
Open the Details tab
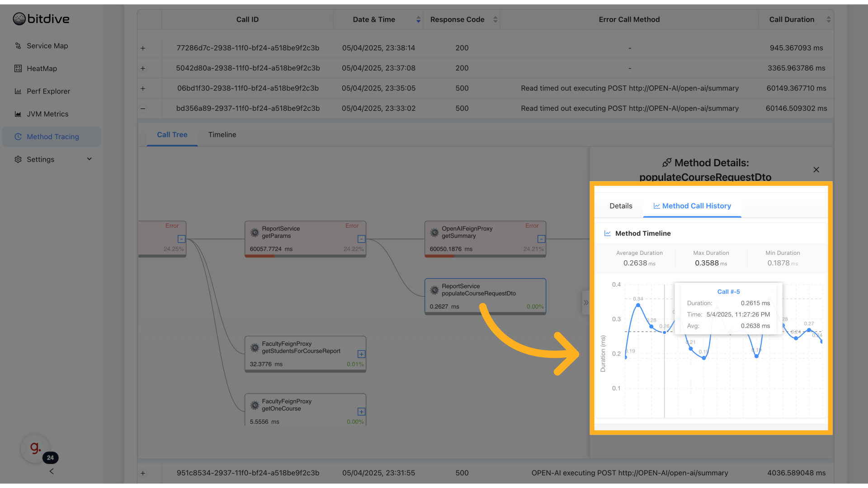[621, 206]
